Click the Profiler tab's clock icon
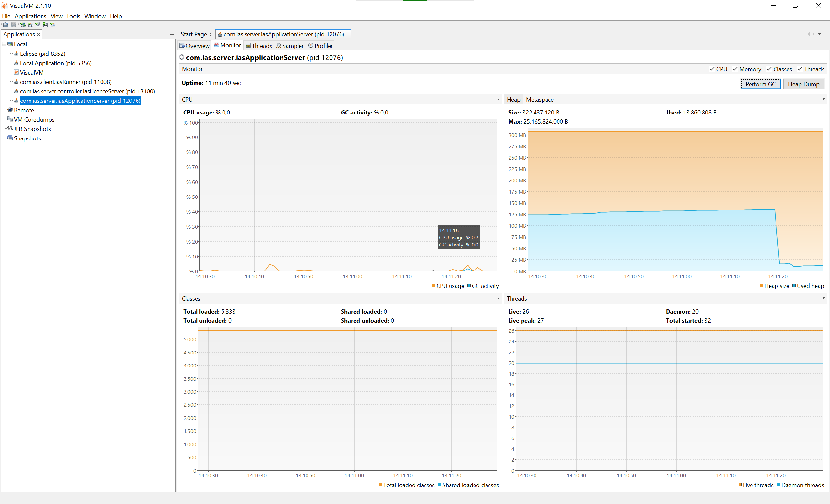The width and height of the screenshot is (830, 504). (311, 46)
